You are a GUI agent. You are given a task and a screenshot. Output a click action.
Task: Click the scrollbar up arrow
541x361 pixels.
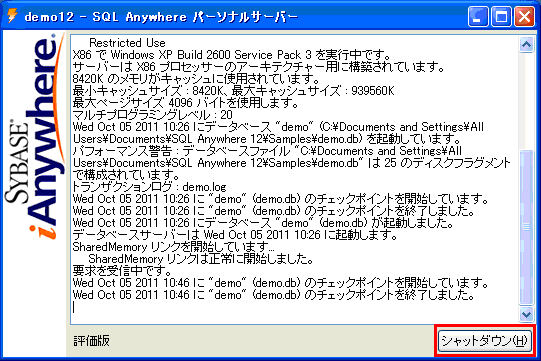tap(526, 45)
